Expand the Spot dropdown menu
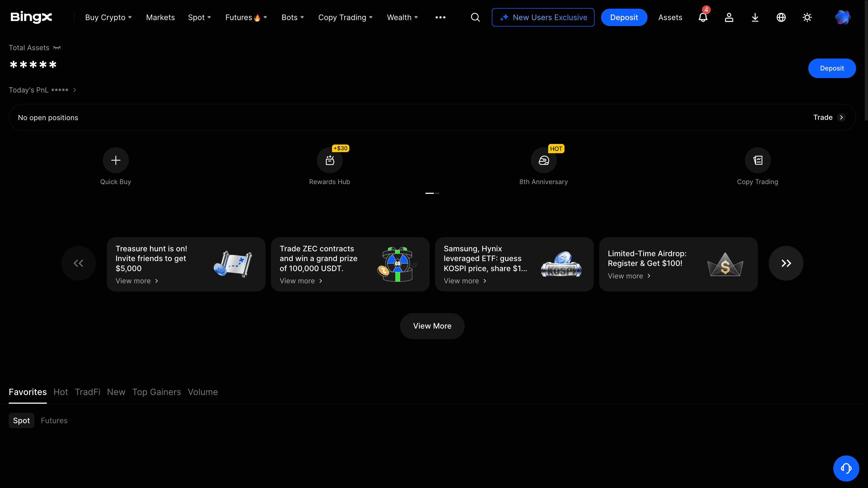 (199, 17)
